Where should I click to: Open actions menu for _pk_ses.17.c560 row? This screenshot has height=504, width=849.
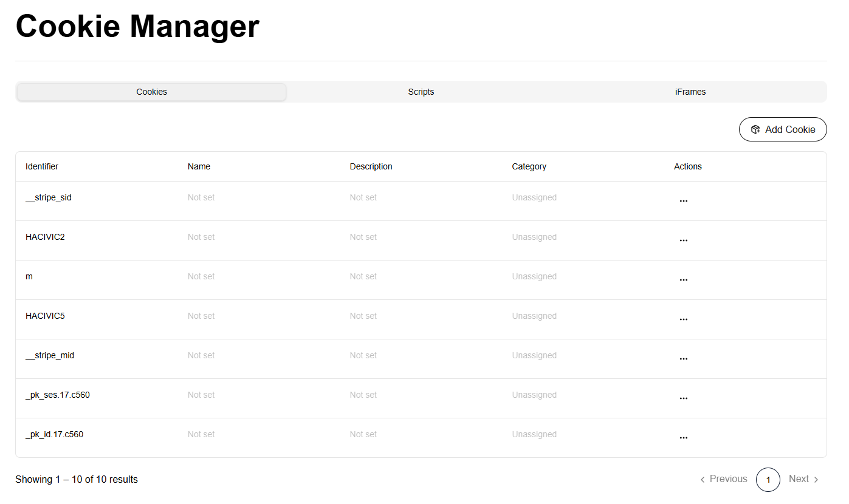click(x=683, y=398)
